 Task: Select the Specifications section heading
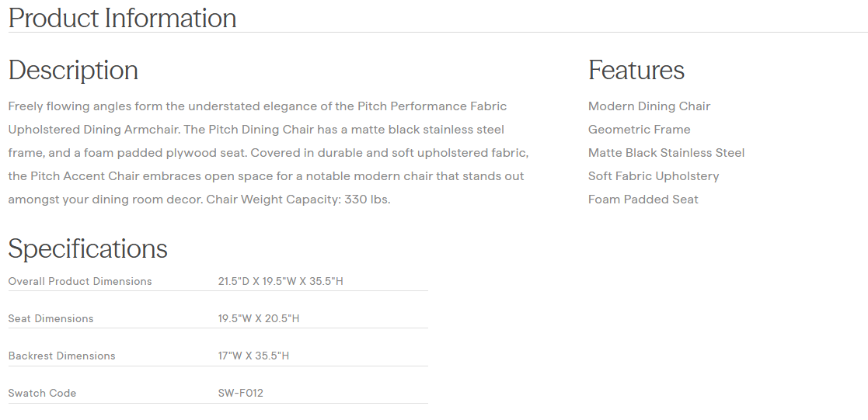88,248
